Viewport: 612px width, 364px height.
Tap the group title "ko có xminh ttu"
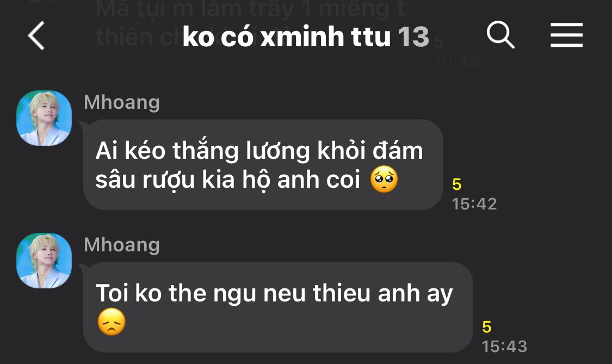point(287,36)
